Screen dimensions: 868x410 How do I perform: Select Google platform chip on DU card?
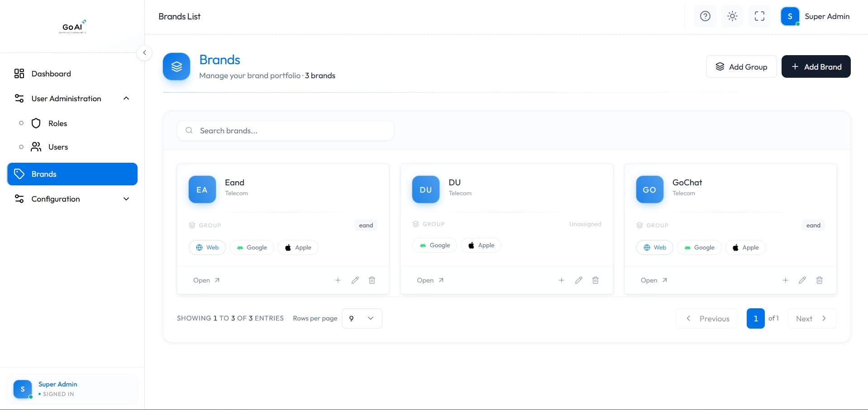(x=434, y=245)
